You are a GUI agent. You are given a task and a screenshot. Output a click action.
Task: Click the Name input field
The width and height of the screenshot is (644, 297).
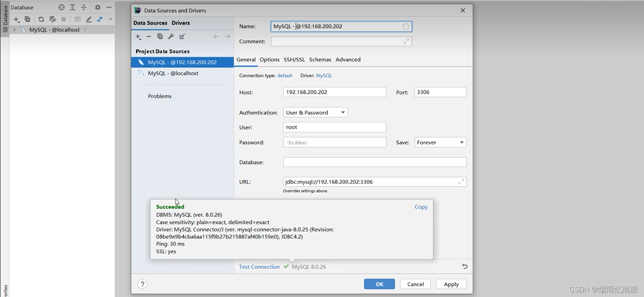341,26
